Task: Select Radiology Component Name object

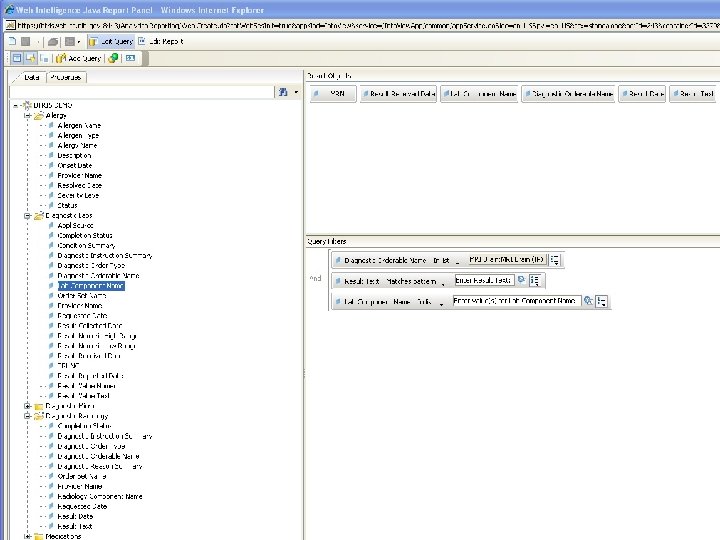Action: pos(100,496)
